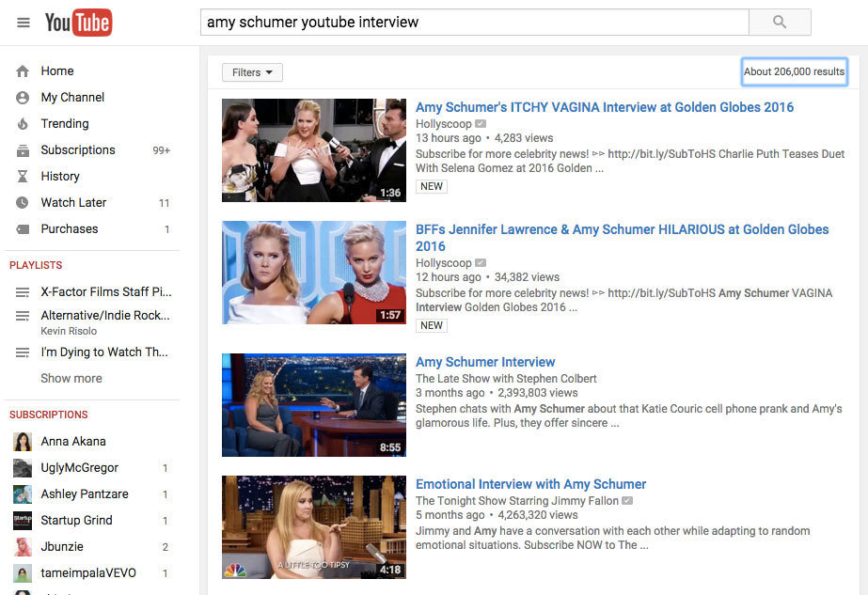Open the Filters dropdown
The width and height of the screenshot is (868, 595).
252,72
